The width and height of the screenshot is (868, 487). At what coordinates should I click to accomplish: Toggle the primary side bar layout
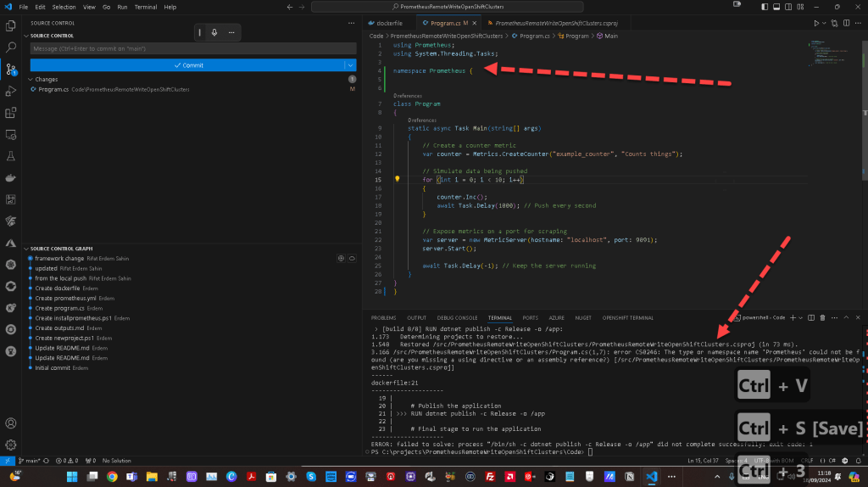pyautogui.click(x=765, y=7)
